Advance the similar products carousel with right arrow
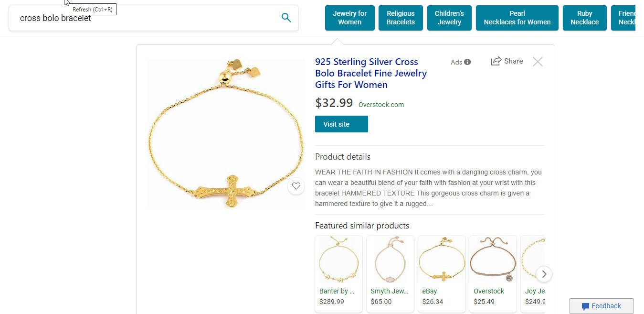 point(544,274)
